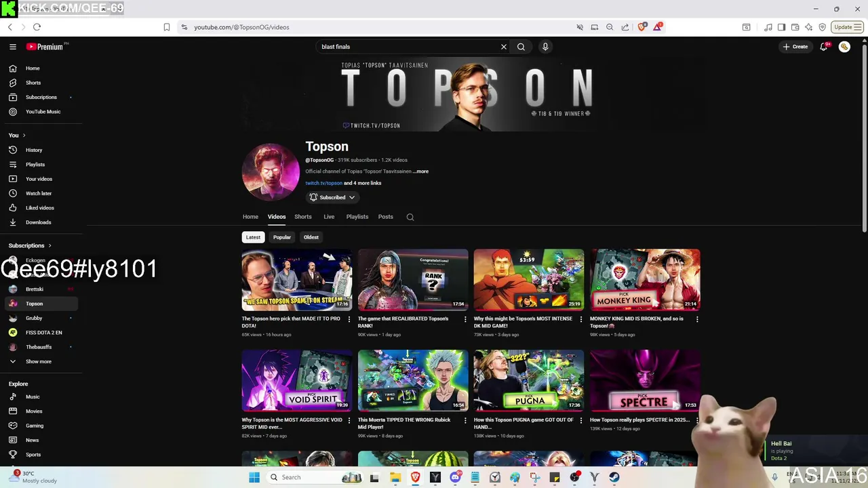This screenshot has width=868, height=488.
Task: Open Gaming under Explore
Action: [x=41, y=426]
